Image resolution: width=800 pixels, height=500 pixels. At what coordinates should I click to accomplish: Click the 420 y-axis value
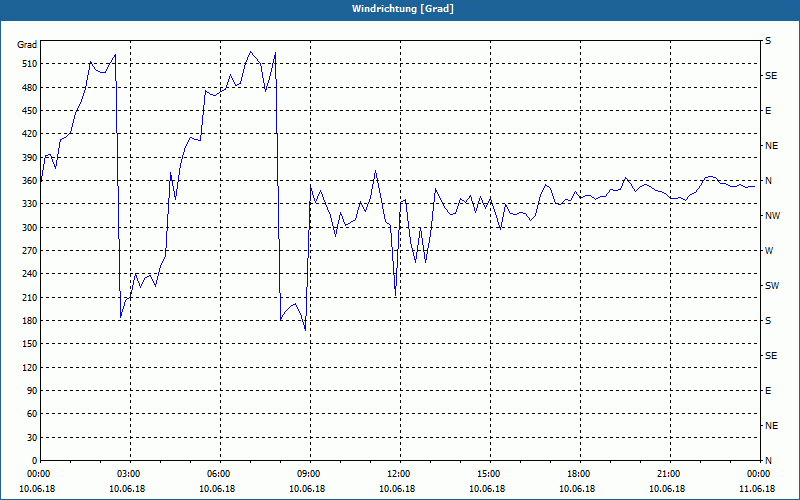pyautogui.click(x=30, y=134)
